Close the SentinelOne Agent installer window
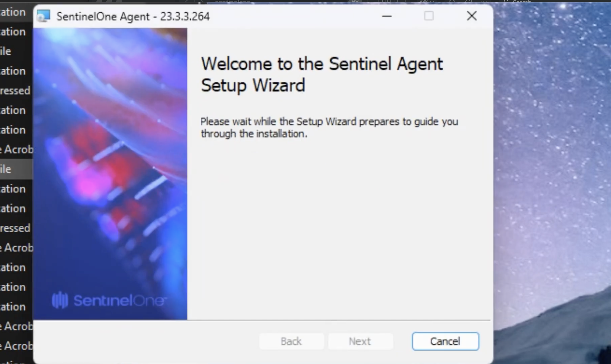 coord(471,16)
